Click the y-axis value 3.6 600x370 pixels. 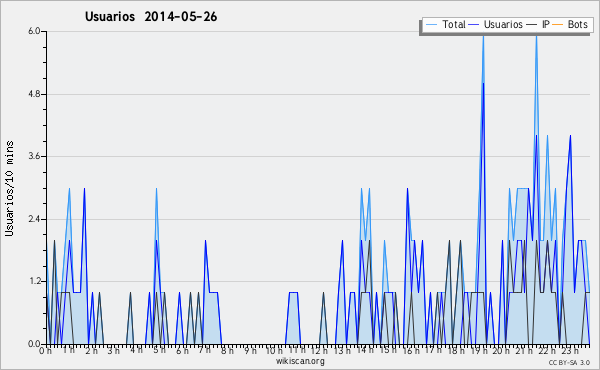coord(34,156)
